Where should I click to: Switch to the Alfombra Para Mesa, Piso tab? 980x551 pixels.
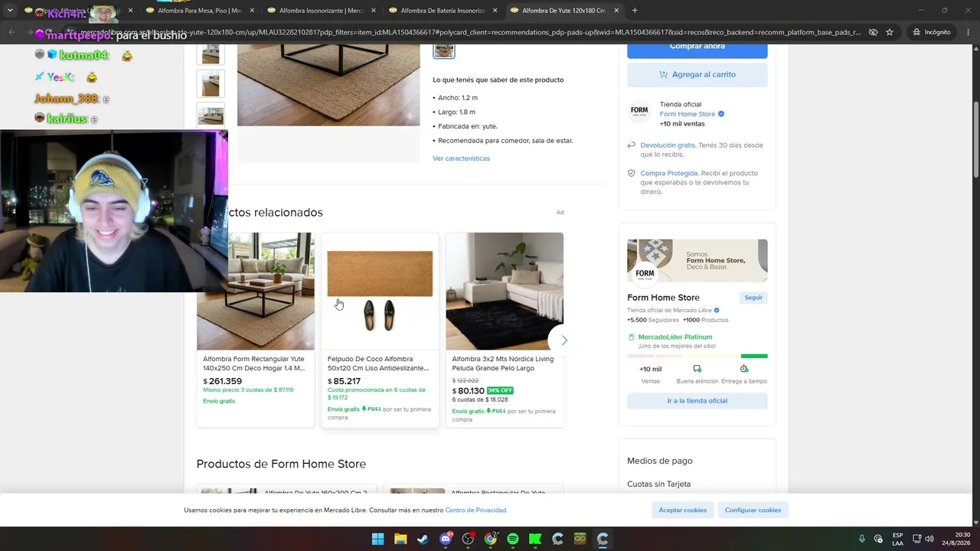tap(199, 11)
